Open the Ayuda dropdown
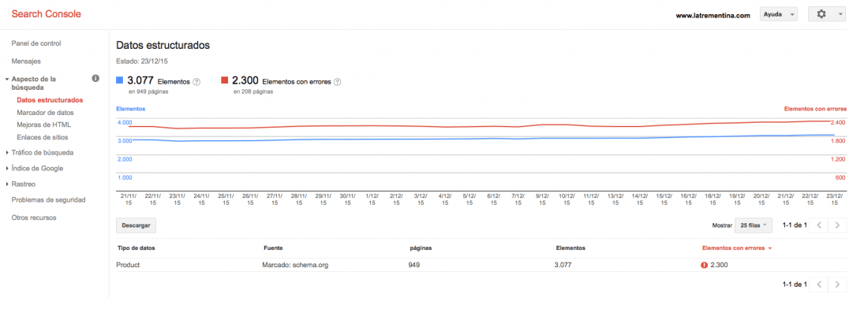The height and width of the screenshot is (335, 868). [x=778, y=14]
